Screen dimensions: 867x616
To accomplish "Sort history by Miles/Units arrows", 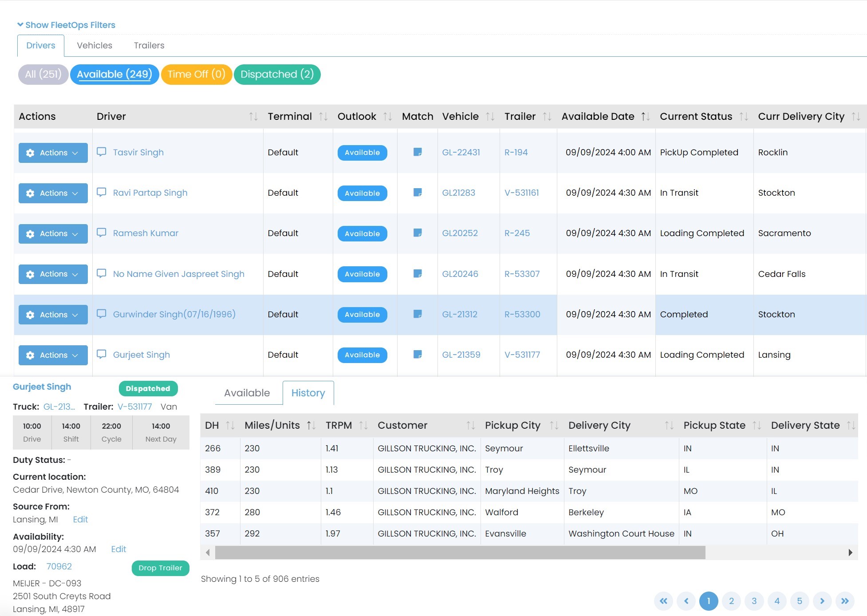I will point(311,425).
